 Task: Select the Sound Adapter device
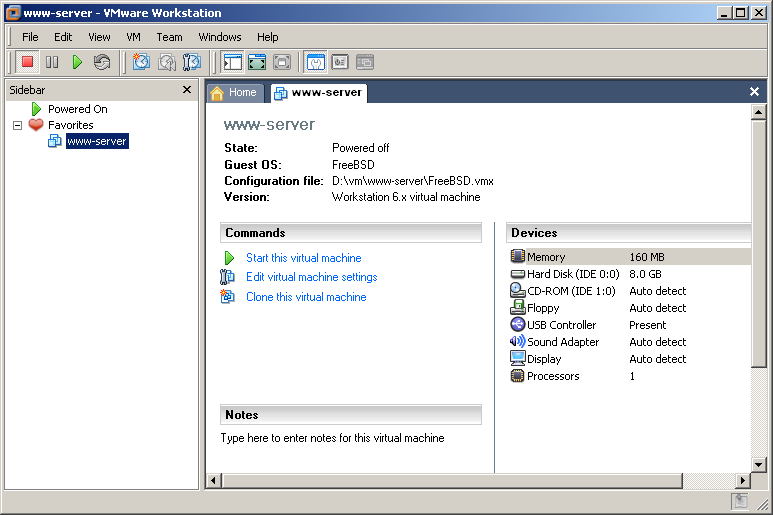coord(630,342)
